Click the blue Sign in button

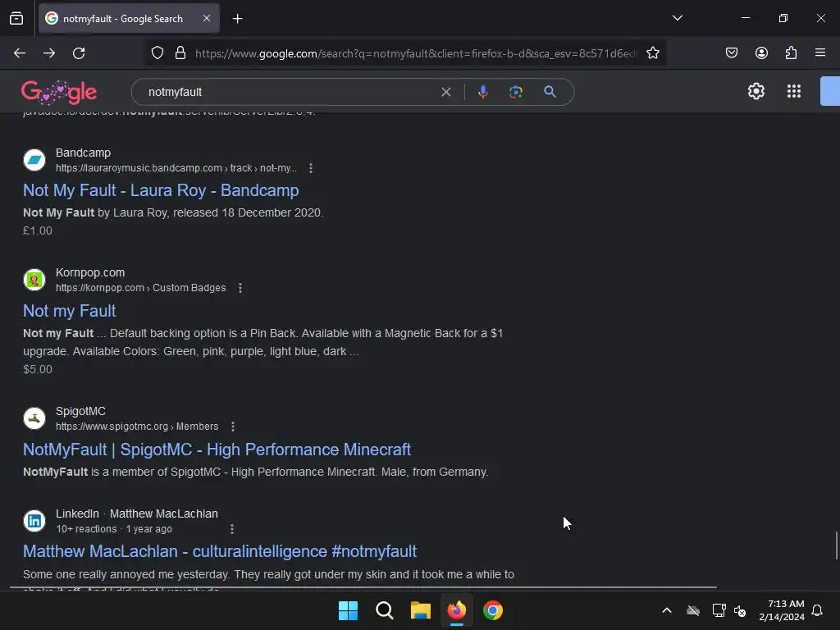tap(830, 92)
